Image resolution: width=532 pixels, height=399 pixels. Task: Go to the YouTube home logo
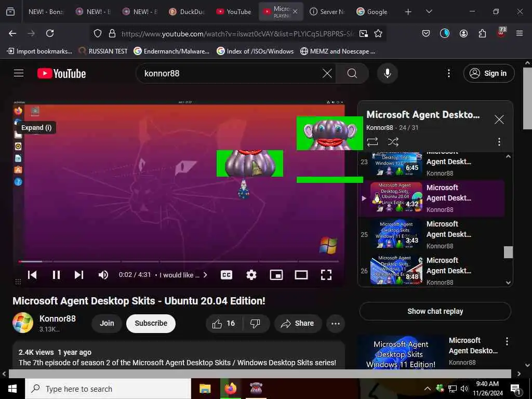pyautogui.click(x=61, y=73)
